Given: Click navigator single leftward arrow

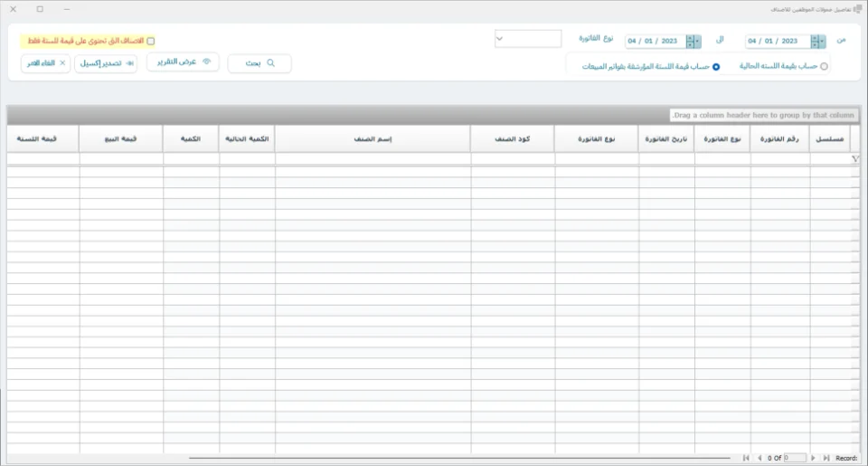Looking at the screenshot, I should pyautogui.click(x=759, y=458).
